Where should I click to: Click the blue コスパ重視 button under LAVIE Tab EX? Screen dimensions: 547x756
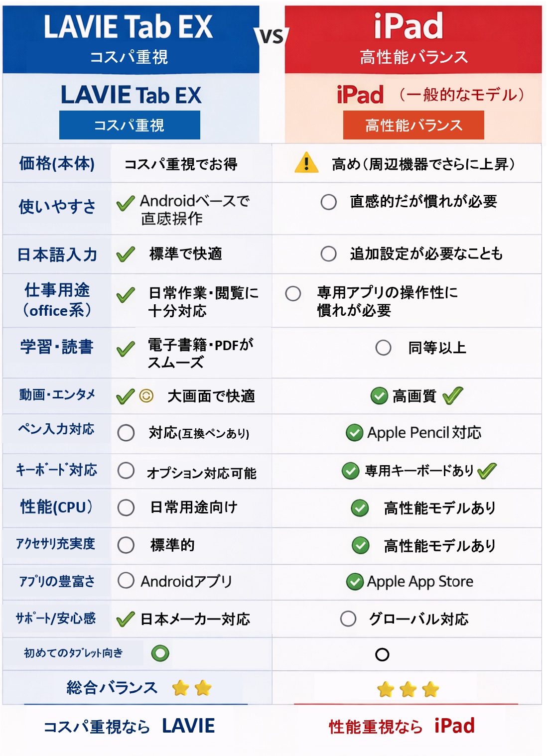[130, 125]
